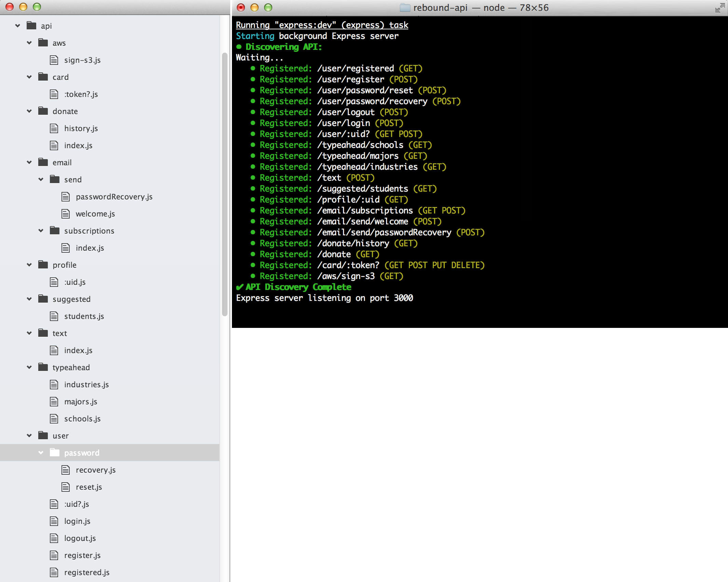
Task: Toggle fullscreen on the terminal window
Action: click(x=720, y=8)
